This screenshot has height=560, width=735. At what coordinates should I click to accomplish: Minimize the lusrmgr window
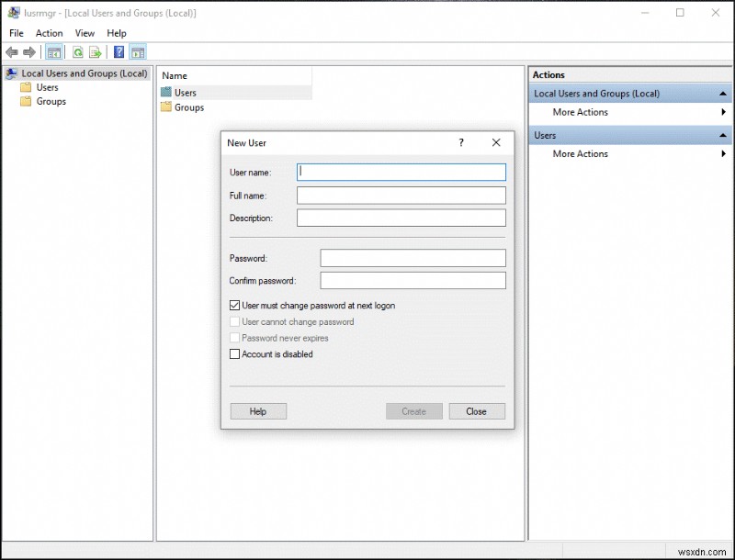[x=646, y=13]
